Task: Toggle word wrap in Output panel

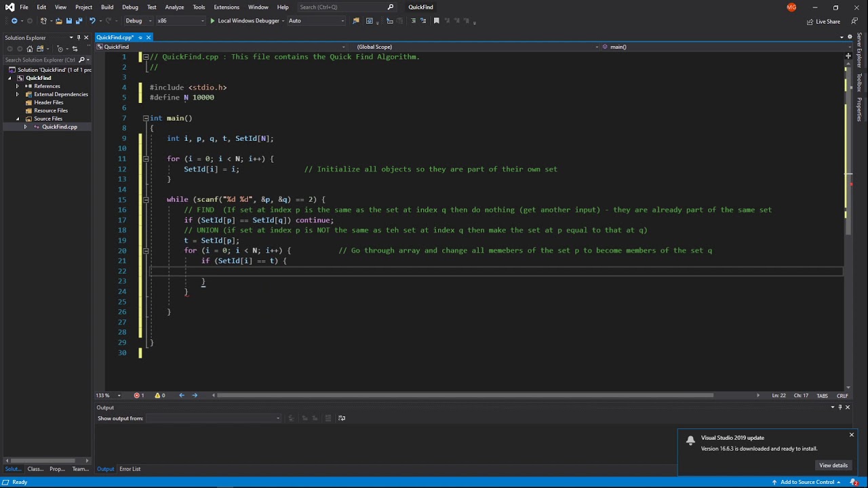Action: click(342, 418)
